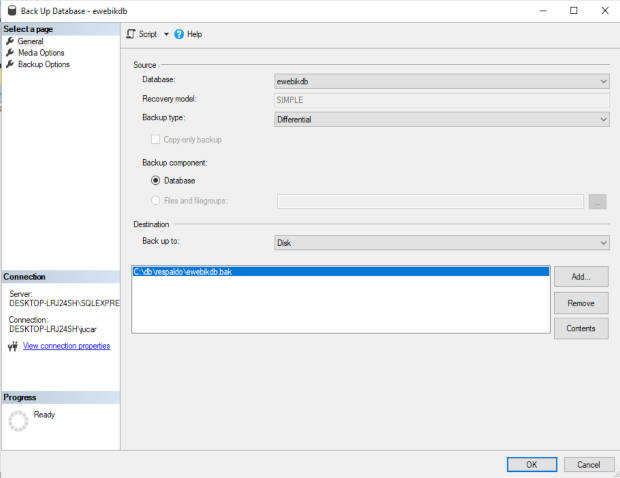The width and height of the screenshot is (620, 478).
Task: Open View connection properties link
Action: [x=66, y=346]
